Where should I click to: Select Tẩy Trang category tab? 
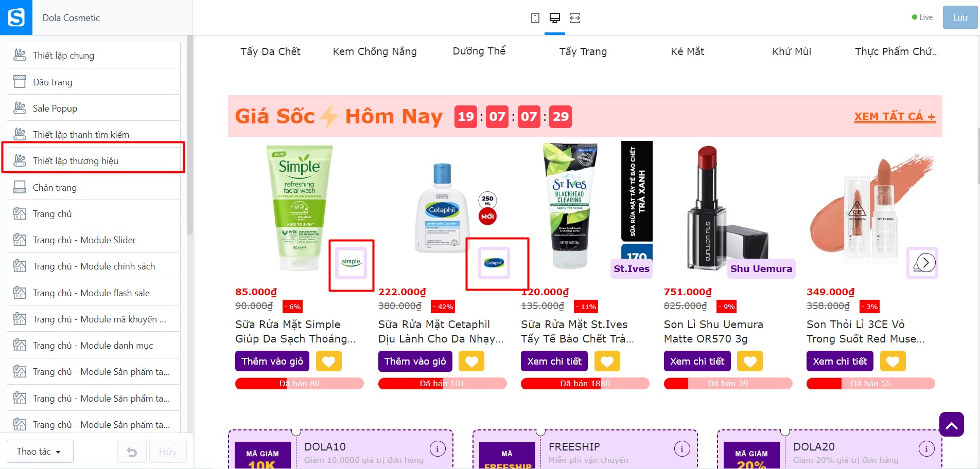(583, 51)
